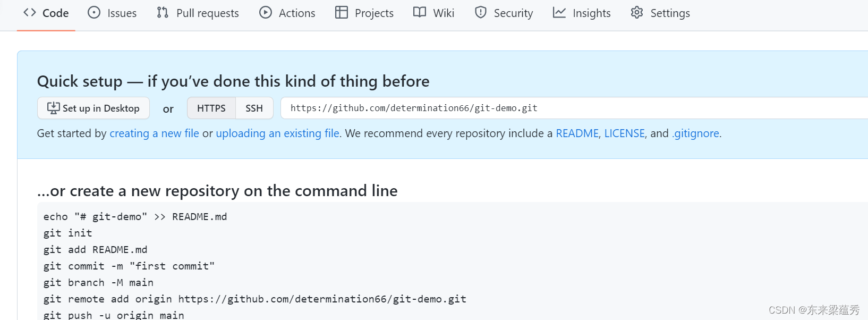
Task: Open the README link
Action: (x=577, y=133)
